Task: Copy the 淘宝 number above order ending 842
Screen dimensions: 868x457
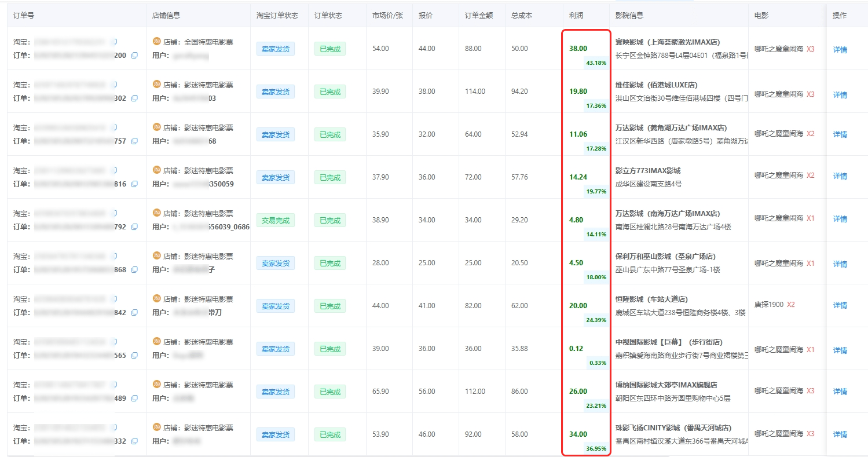Action: pyautogui.click(x=115, y=299)
